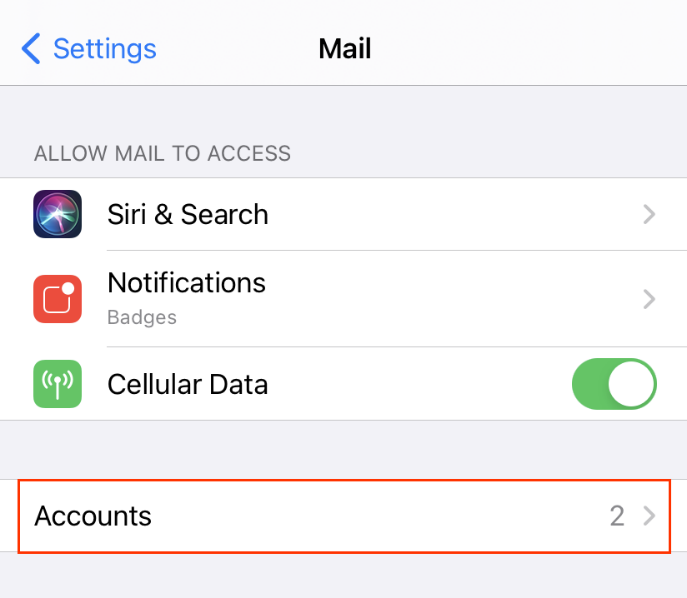The image size is (687, 598).
Task: Expand Siri & Search via its chevron
Action: pos(649,214)
